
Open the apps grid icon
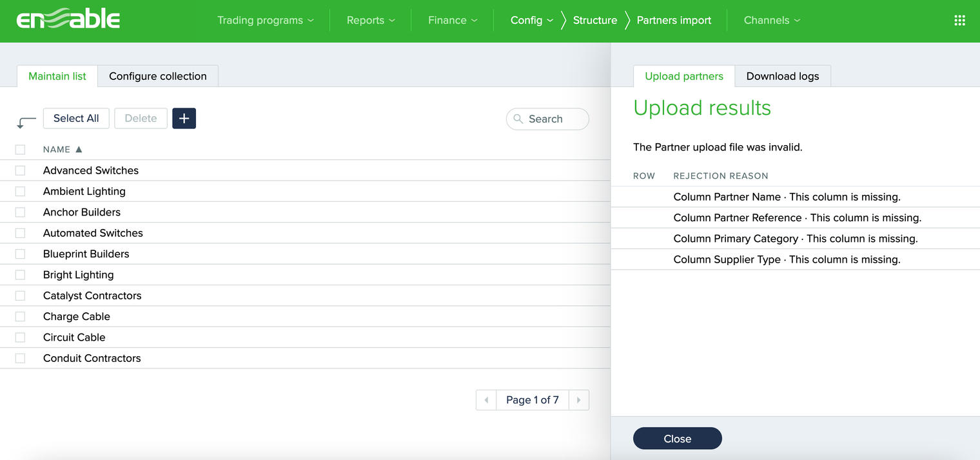(959, 21)
